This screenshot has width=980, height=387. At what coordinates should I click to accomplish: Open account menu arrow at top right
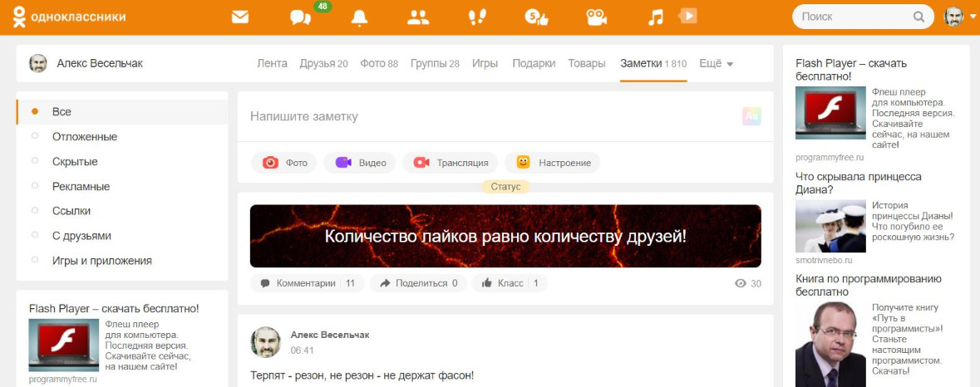(971, 18)
